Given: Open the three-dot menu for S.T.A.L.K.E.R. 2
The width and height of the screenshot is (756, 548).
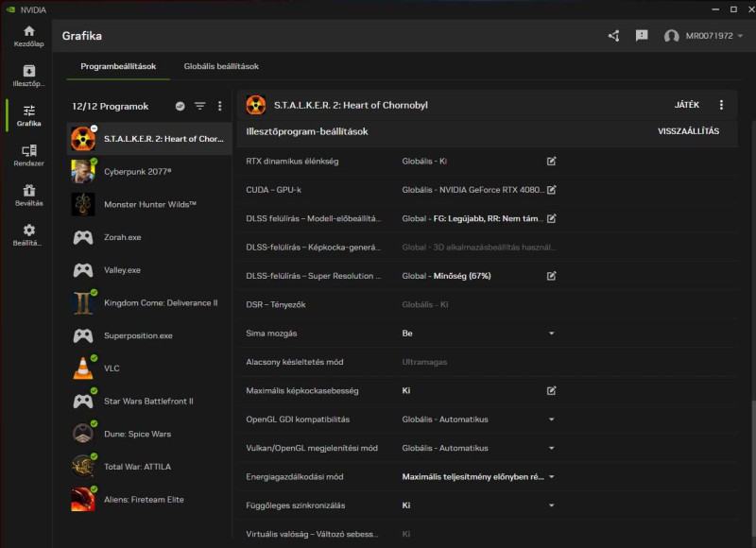Looking at the screenshot, I should [721, 105].
